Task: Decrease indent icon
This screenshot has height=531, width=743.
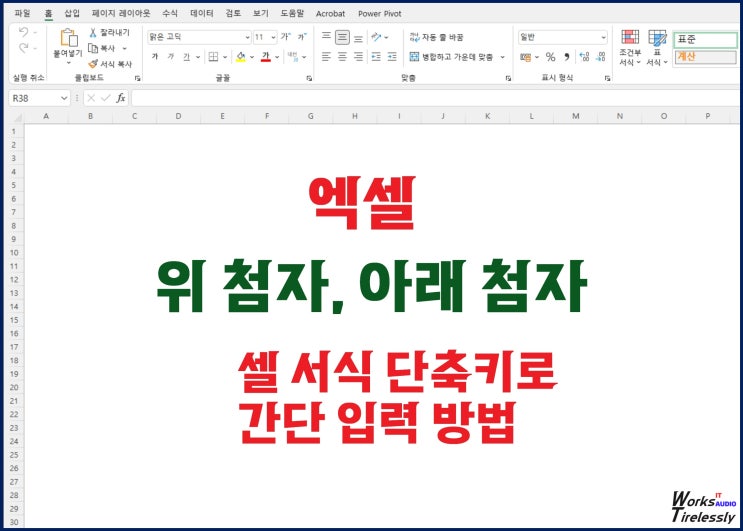Action: tap(376, 57)
